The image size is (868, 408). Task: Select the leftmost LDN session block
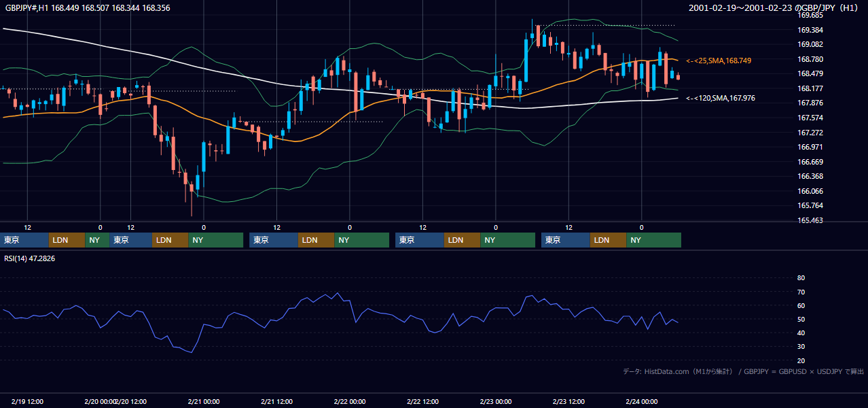pyautogui.click(x=67, y=240)
